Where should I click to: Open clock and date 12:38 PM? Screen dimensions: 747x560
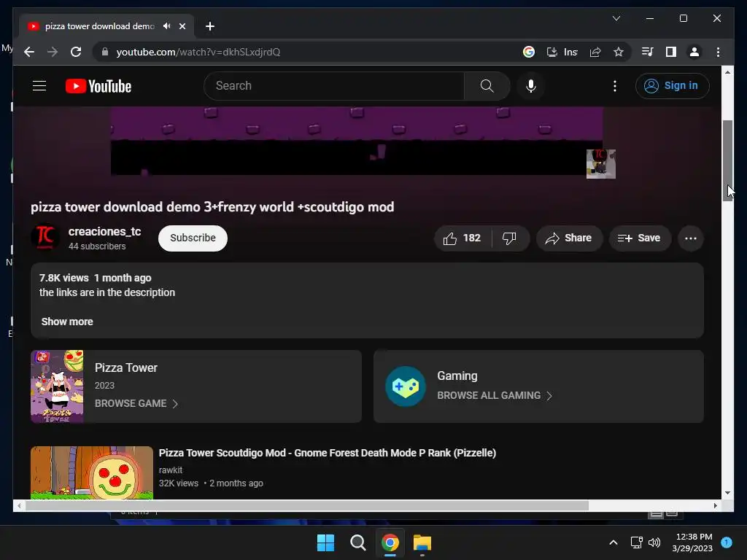click(693, 542)
